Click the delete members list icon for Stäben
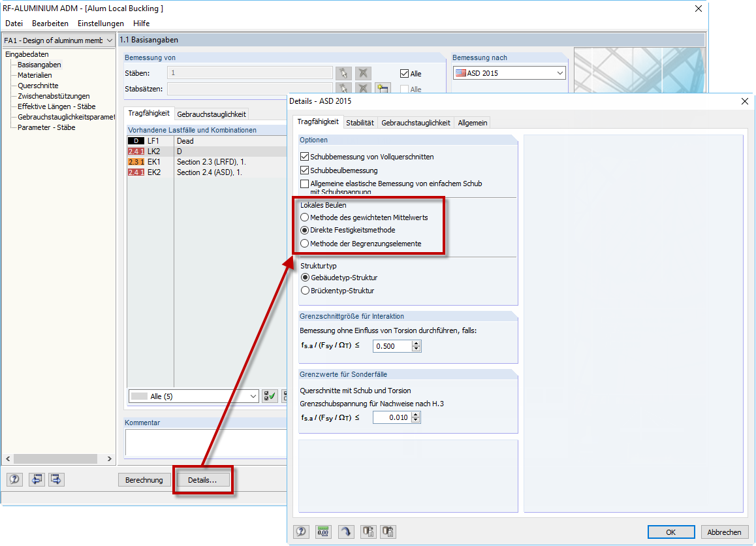Image resolution: width=756 pixels, height=546 pixels. (x=363, y=73)
